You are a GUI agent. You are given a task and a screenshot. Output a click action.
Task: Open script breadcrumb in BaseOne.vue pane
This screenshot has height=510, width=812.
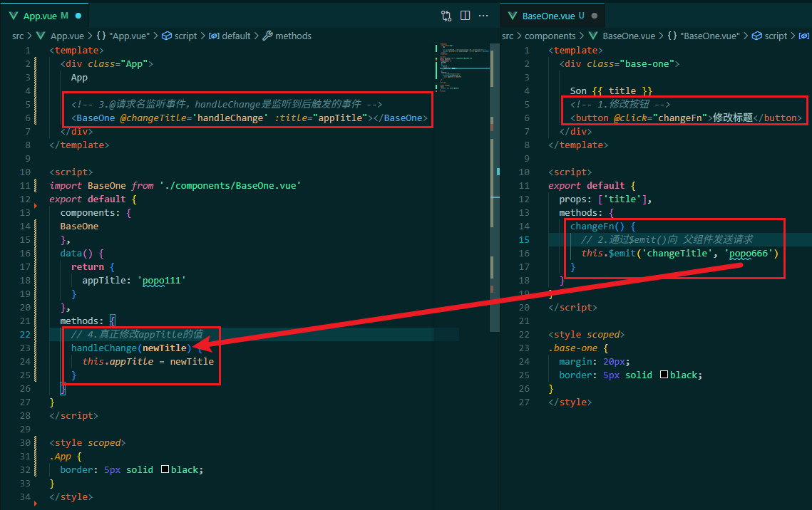pyautogui.click(x=769, y=36)
